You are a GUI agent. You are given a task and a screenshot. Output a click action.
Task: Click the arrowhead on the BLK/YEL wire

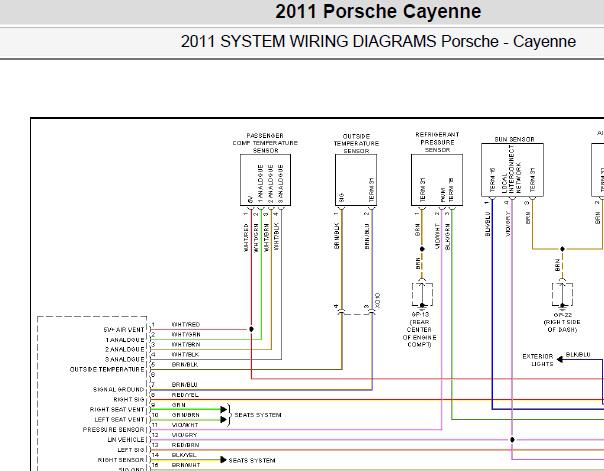223,460
